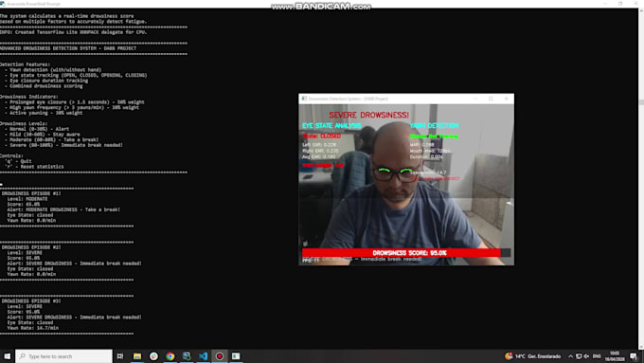Image resolution: width=644 pixels, height=363 pixels.
Task: Click the terminal vertical scrollbar thumb
Action: [641, 102]
